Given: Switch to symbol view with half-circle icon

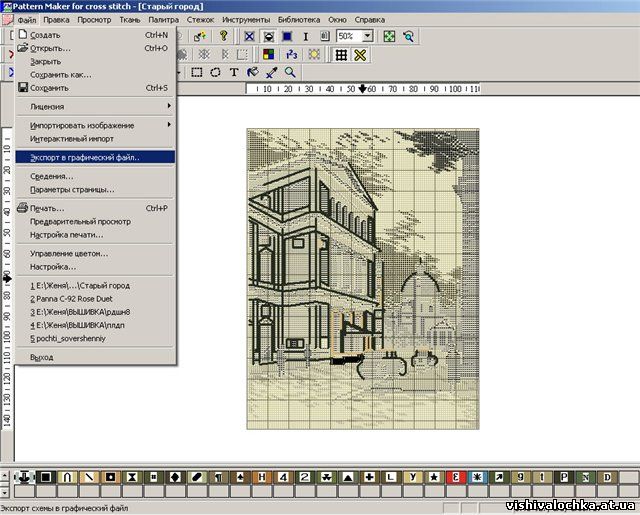Looking at the screenshot, I should 269,36.
